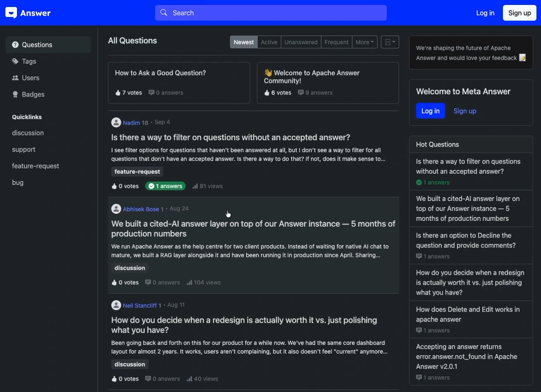Switch to the Active filter tab
541x392 pixels.
point(269,42)
